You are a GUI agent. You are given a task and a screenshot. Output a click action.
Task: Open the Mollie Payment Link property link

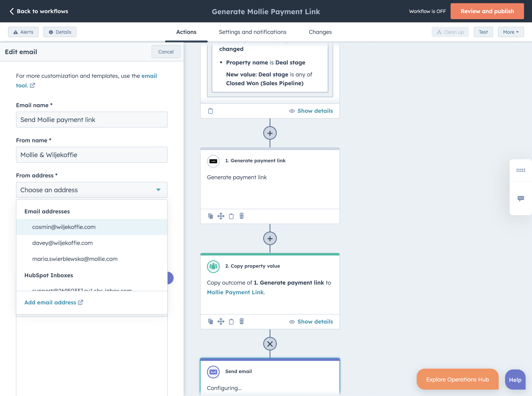click(x=235, y=292)
